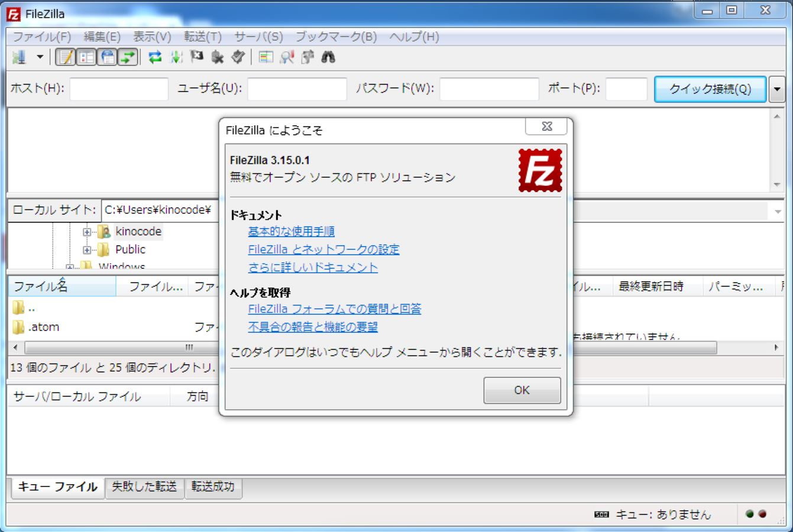Refresh the file and folder lists

click(x=155, y=57)
